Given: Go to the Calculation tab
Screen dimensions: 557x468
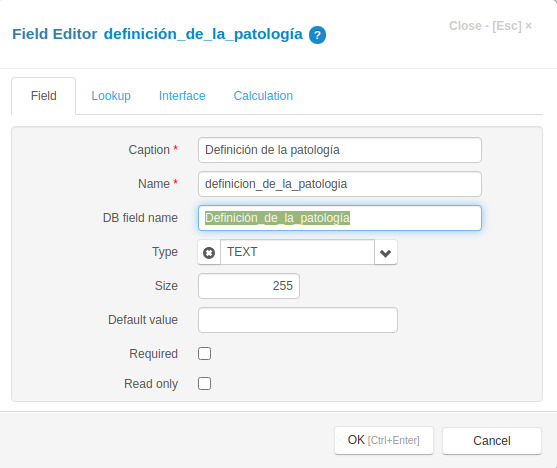Looking at the screenshot, I should (263, 96).
